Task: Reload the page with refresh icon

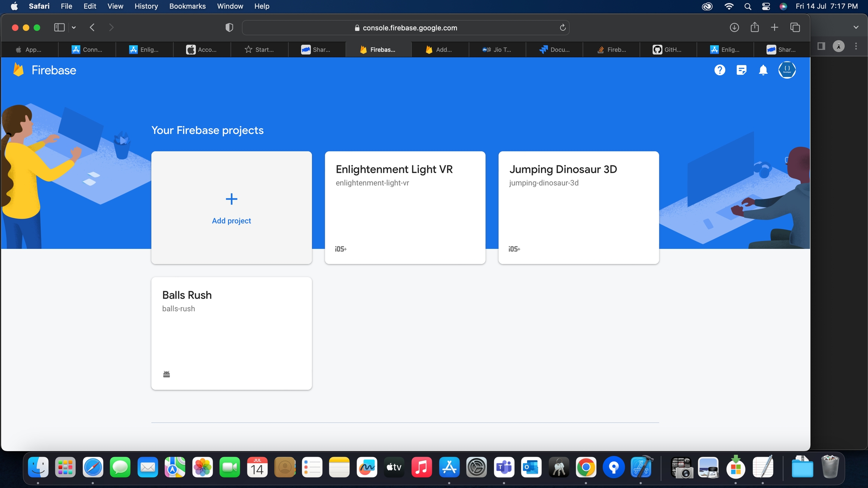Action: pos(562,27)
